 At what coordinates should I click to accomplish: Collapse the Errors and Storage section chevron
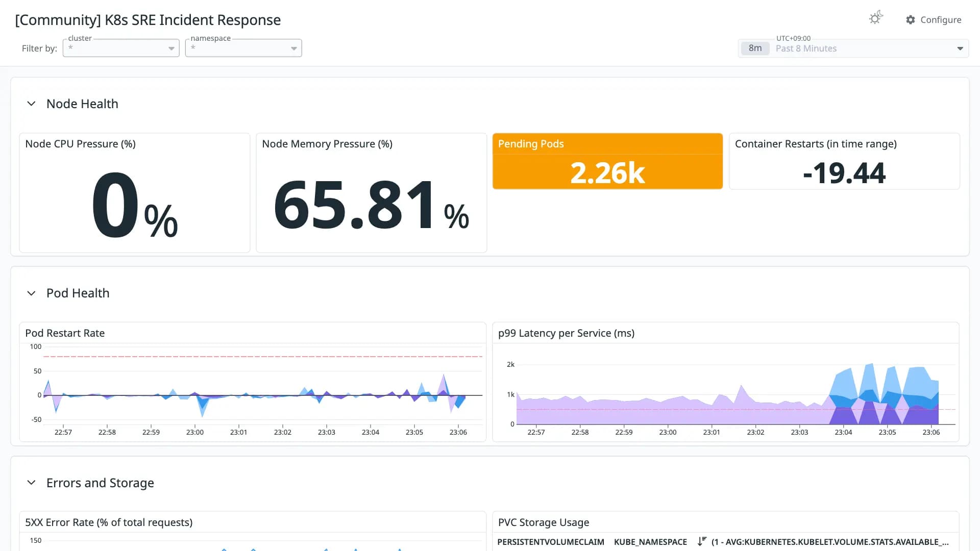[x=31, y=483]
